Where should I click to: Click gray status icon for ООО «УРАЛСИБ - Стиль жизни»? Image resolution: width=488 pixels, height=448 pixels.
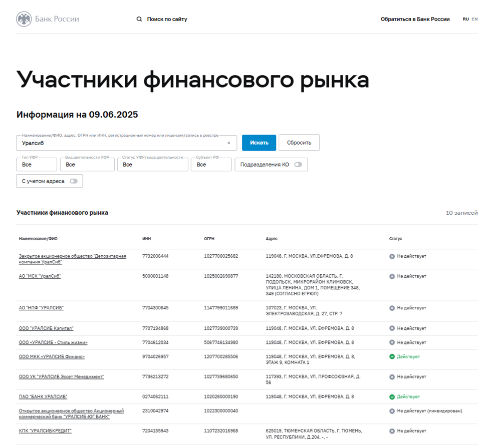tap(391, 342)
